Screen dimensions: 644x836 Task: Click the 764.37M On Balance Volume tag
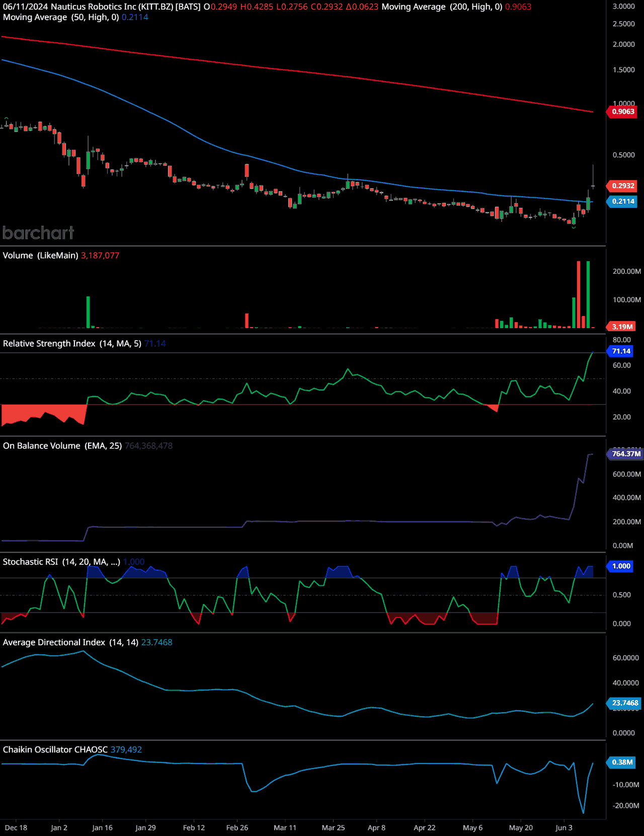tap(626, 454)
